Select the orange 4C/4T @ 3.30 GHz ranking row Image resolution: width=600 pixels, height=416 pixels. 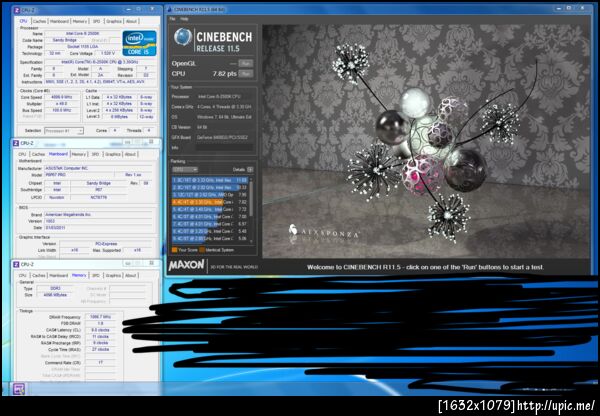(x=210, y=202)
